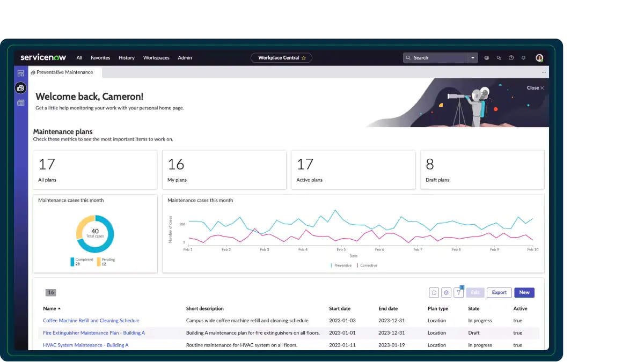Screen dimensions: 644x362
Task: Open the list view icon in sidebar
Action: [x=21, y=102]
